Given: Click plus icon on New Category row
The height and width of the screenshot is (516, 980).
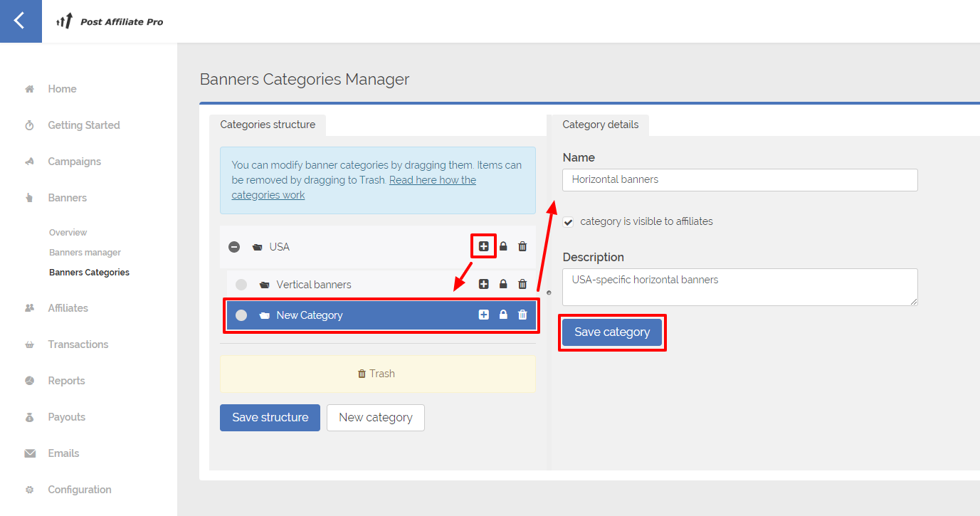Looking at the screenshot, I should tap(484, 315).
